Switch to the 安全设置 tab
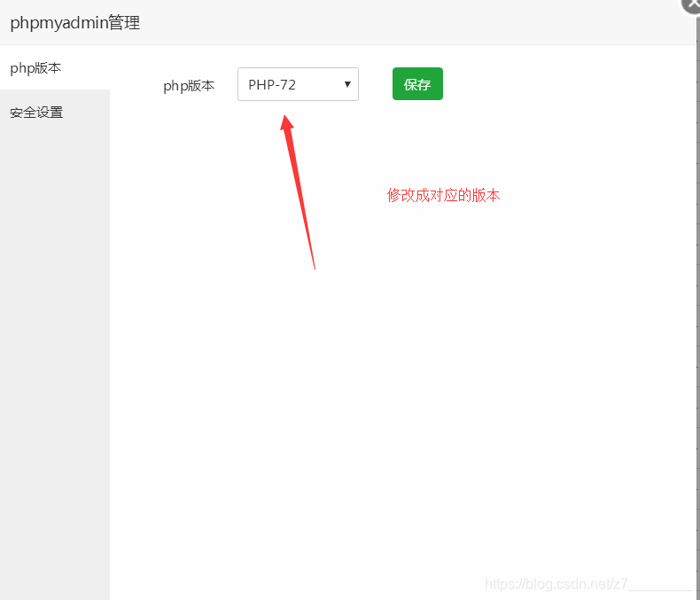This screenshot has height=600, width=700. [54, 113]
